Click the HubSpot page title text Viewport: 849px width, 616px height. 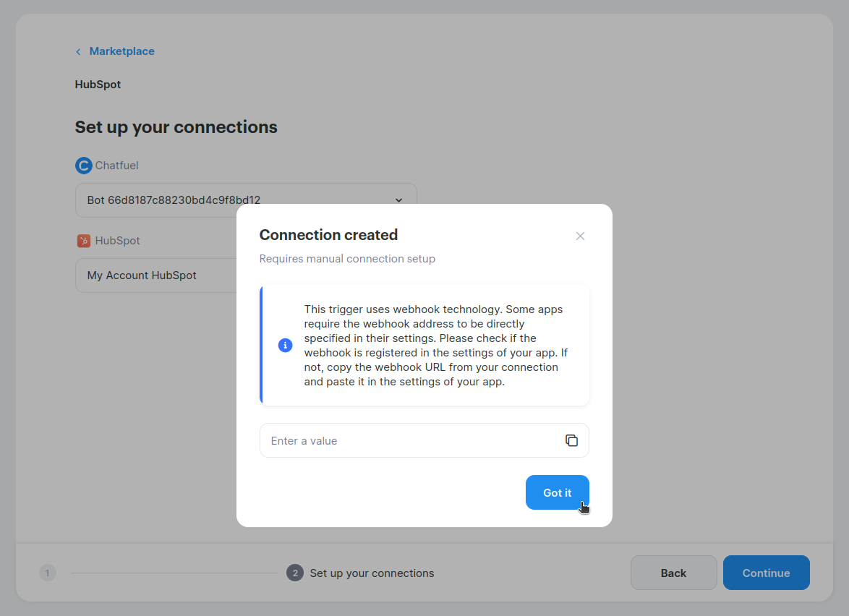98,85
